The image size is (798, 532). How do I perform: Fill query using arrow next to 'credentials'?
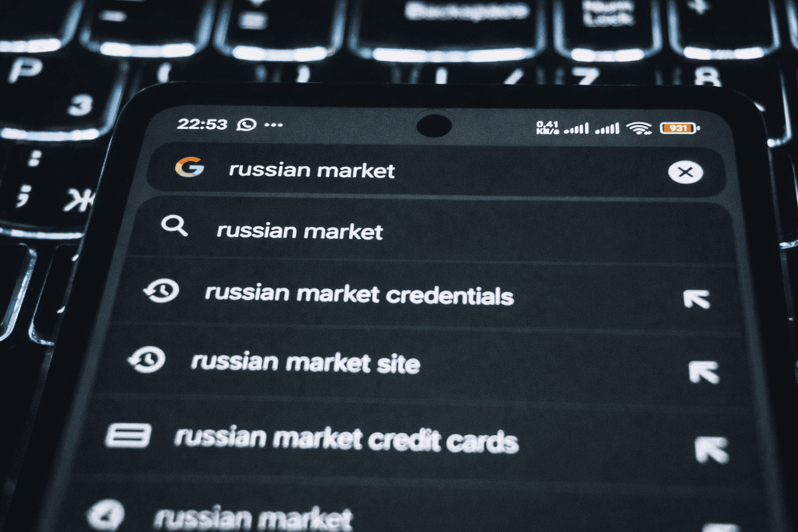[696, 299]
